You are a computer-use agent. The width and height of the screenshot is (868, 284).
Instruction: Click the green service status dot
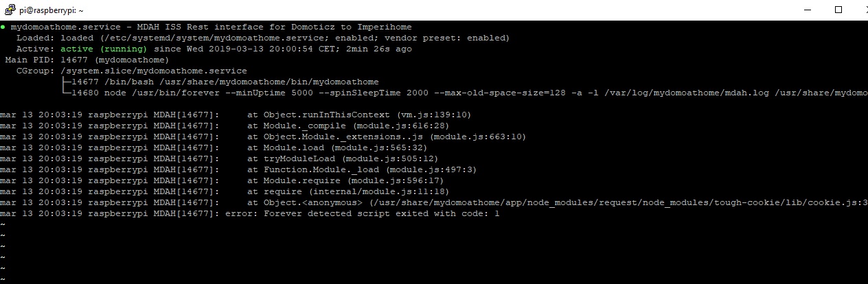pos(3,27)
